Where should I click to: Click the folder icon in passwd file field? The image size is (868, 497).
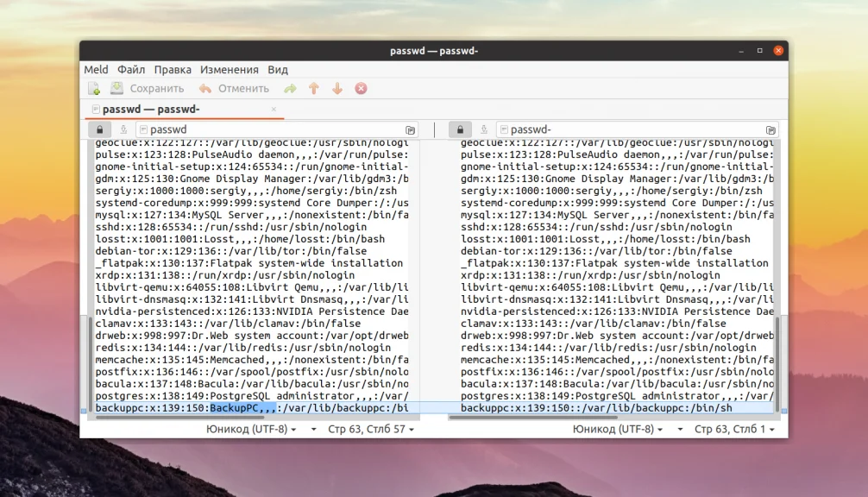click(x=410, y=130)
